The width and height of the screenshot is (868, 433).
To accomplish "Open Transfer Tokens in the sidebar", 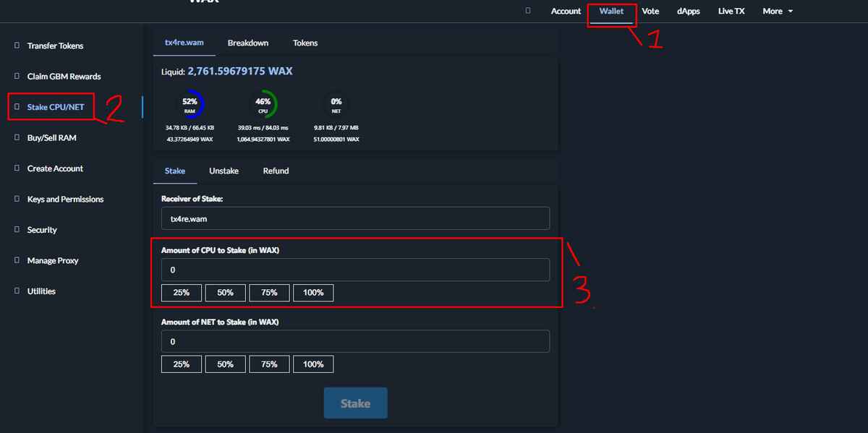I will (x=55, y=46).
